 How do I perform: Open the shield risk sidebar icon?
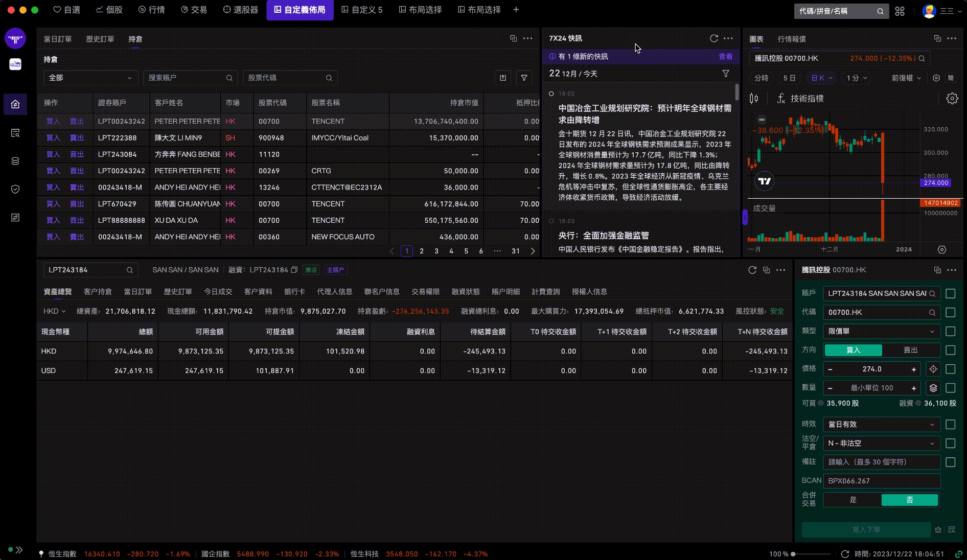tap(15, 189)
